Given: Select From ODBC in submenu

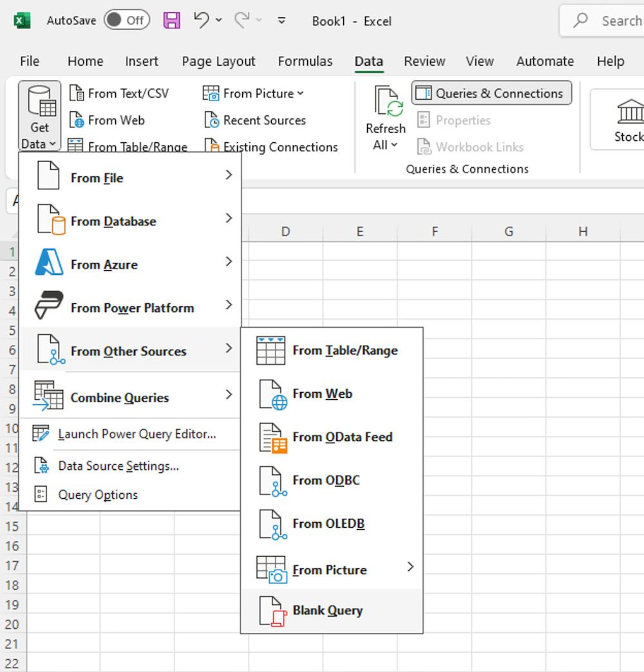Looking at the screenshot, I should pyautogui.click(x=326, y=480).
